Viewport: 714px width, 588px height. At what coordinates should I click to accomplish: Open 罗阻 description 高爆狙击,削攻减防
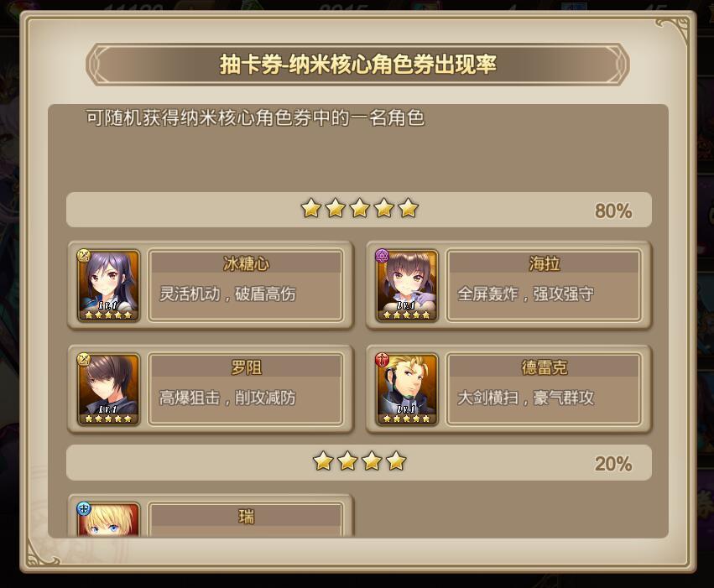(227, 398)
